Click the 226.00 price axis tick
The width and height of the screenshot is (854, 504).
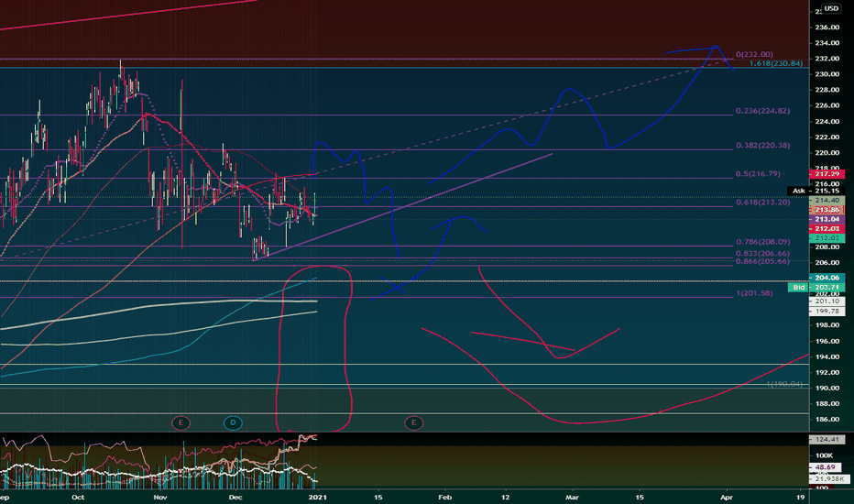[827, 105]
